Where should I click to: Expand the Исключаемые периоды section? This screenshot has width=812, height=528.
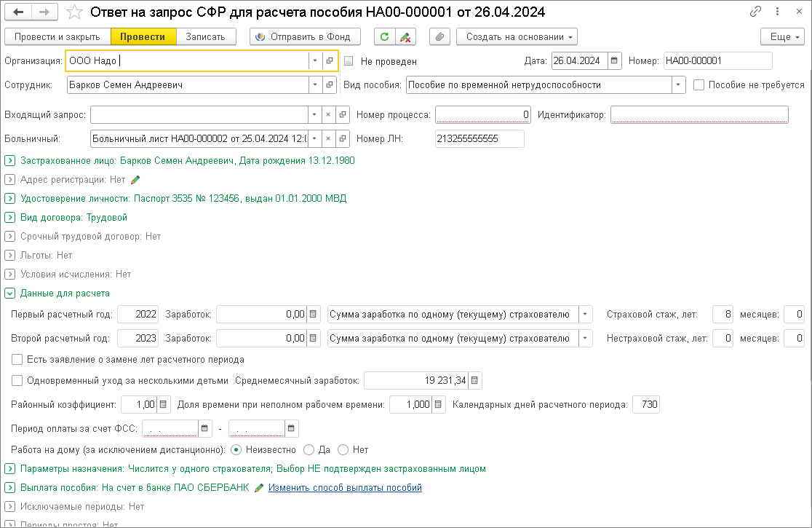10,507
